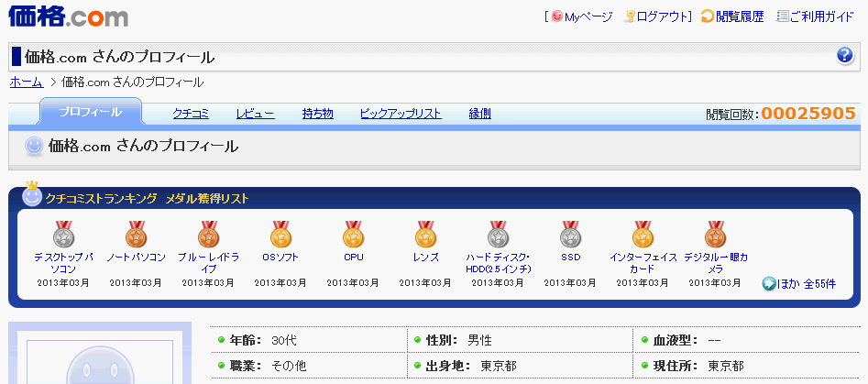The image size is (868, 384).
Task: Open the blue question mark help icon
Action: (845, 55)
